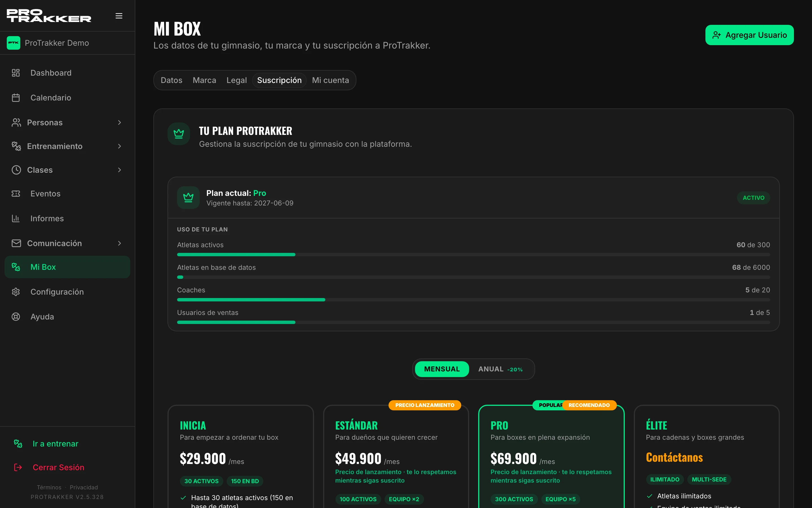
Task: Click the Personas people icon
Action: [x=16, y=123]
